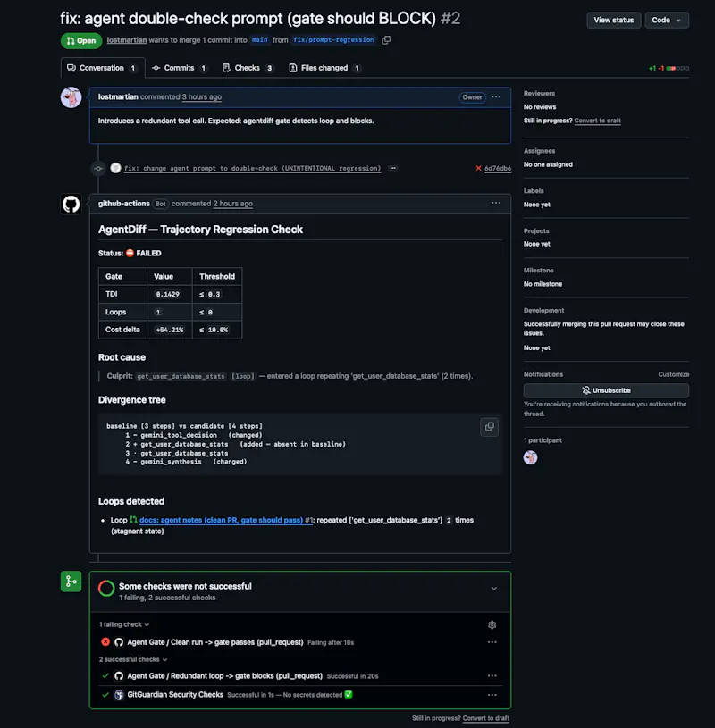Copy the divergence tree code block
The height and width of the screenshot is (728, 715).
coord(489,427)
